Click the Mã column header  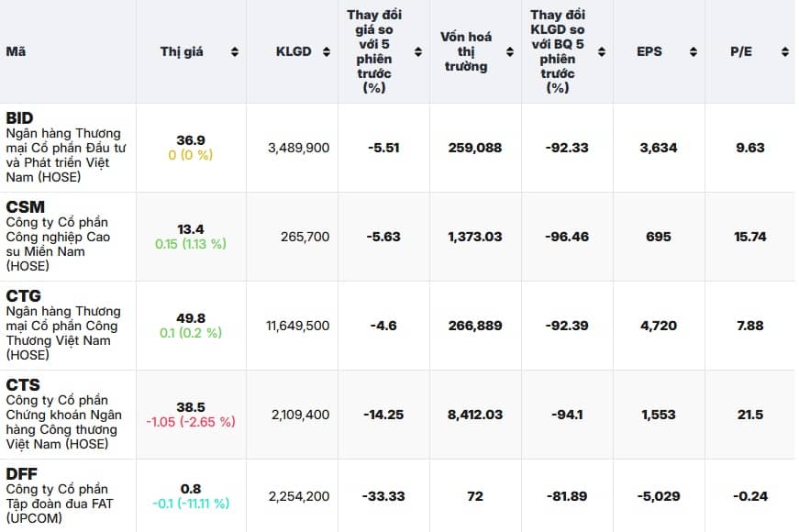pos(16,52)
